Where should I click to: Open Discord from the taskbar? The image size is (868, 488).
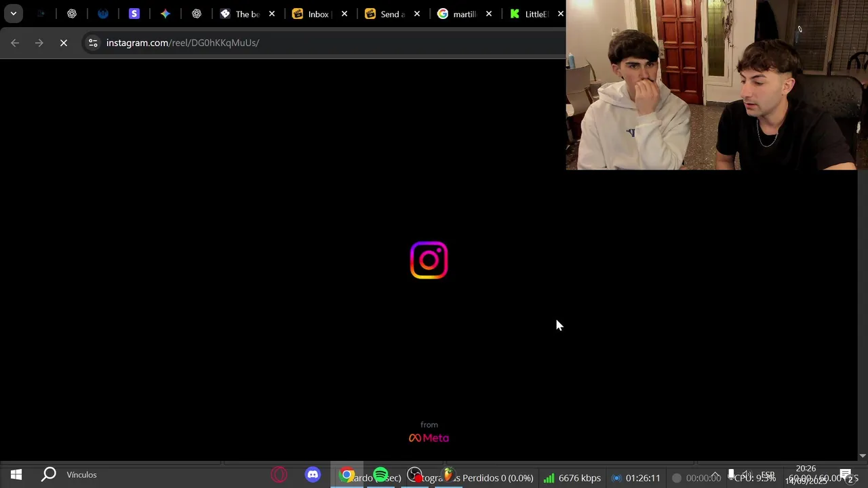tap(313, 474)
